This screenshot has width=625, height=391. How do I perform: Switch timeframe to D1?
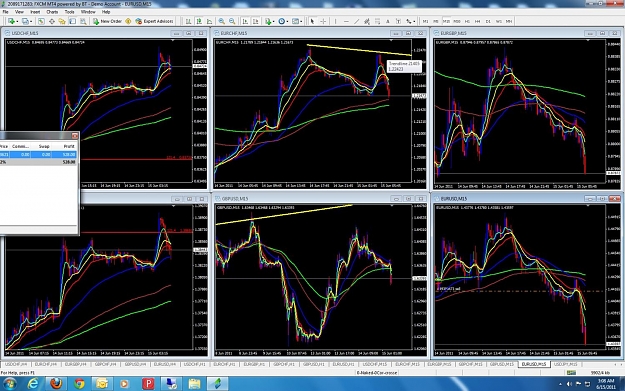[488, 21]
